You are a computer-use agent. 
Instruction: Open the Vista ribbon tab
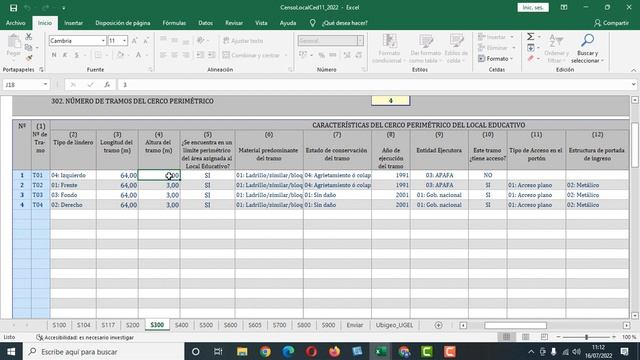click(261, 23)
